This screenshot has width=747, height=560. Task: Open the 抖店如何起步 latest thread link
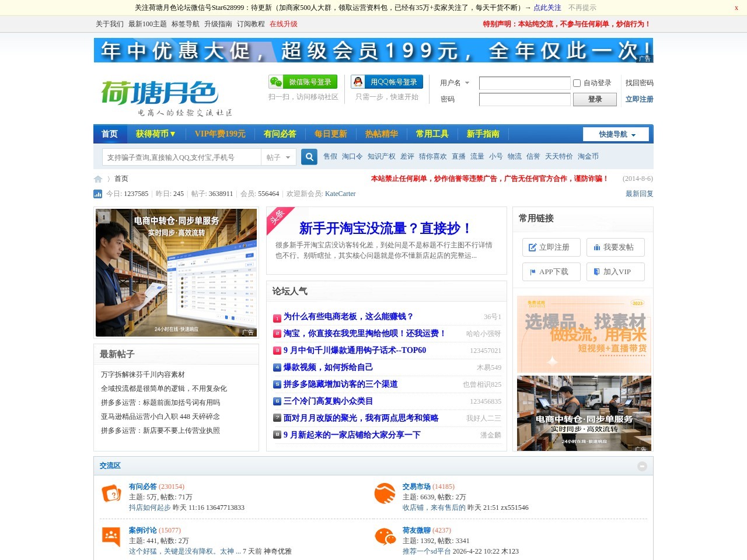tap(150, 508)
